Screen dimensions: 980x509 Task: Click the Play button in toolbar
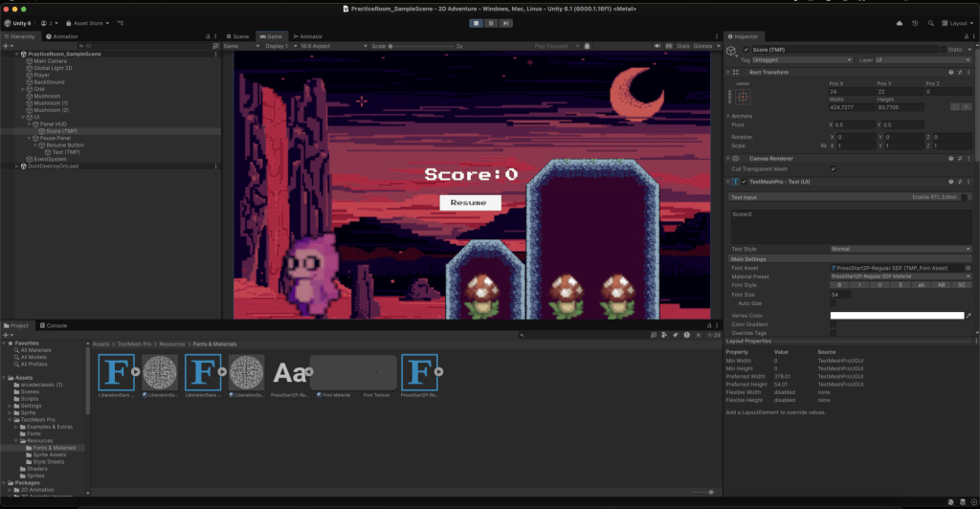pos(476,23)
